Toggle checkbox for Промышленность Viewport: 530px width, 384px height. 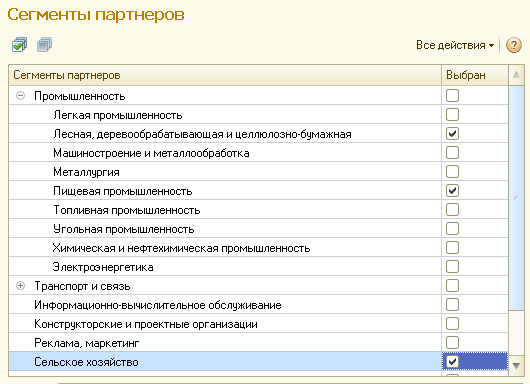[x=452, y=96]
